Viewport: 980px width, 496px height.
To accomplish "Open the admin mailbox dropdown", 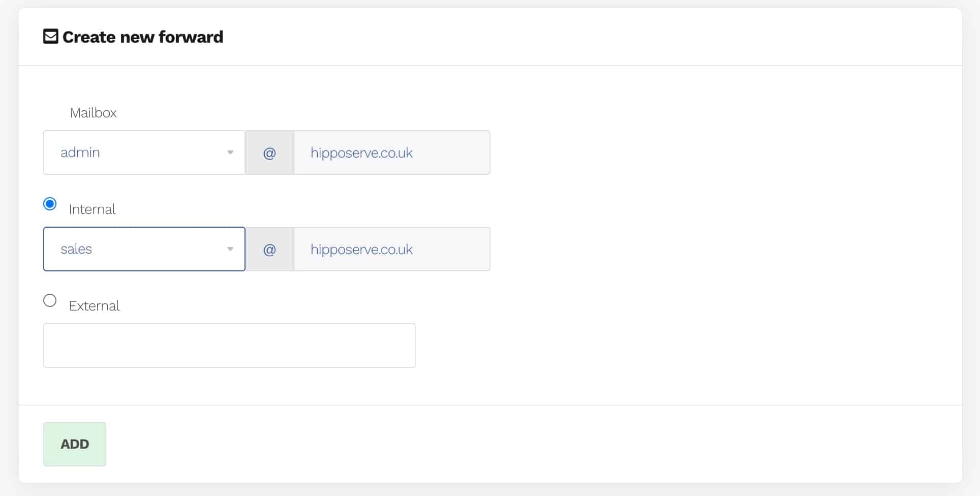I will (144, 152).
